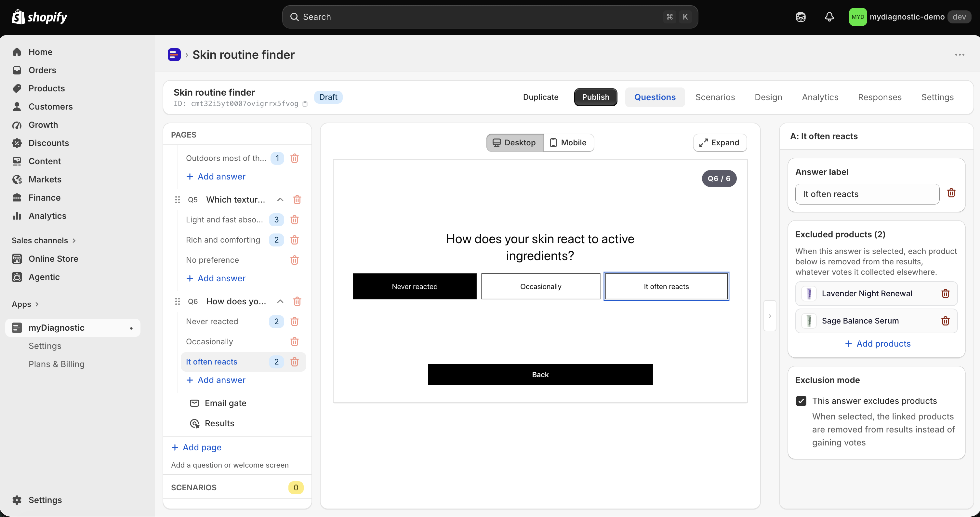Screen dimensions: 980x517
Task: Open the quiz Settings tab
Action: [x=937, y=97]
